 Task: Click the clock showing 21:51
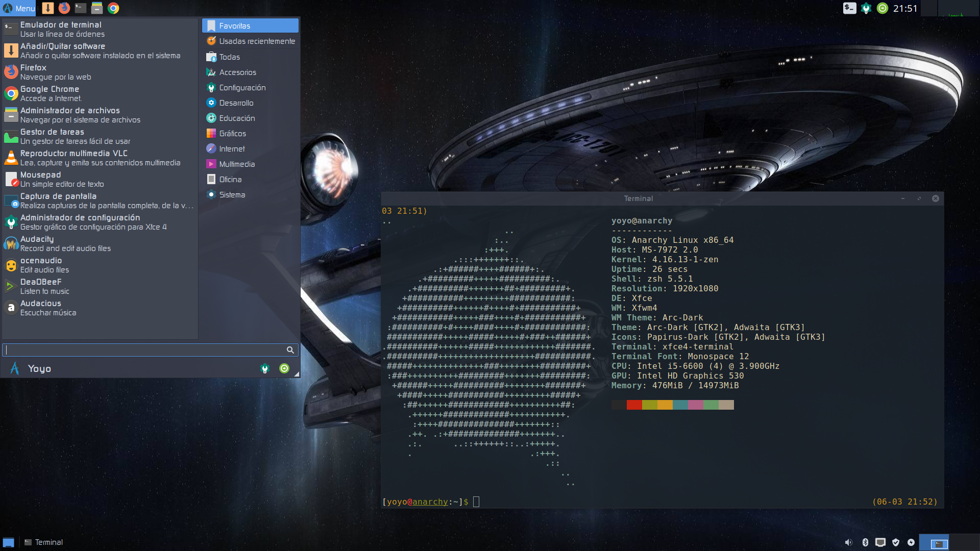pos(905,8)
